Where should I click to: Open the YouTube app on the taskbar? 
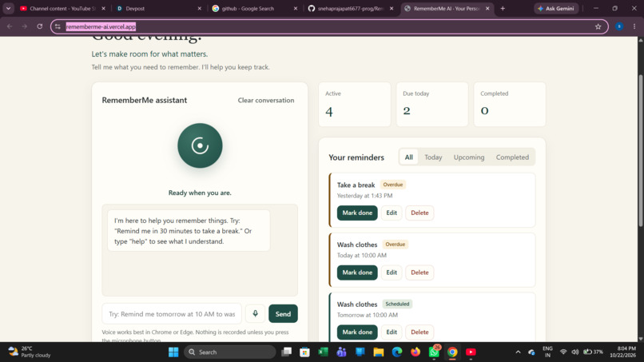point(471,352)
